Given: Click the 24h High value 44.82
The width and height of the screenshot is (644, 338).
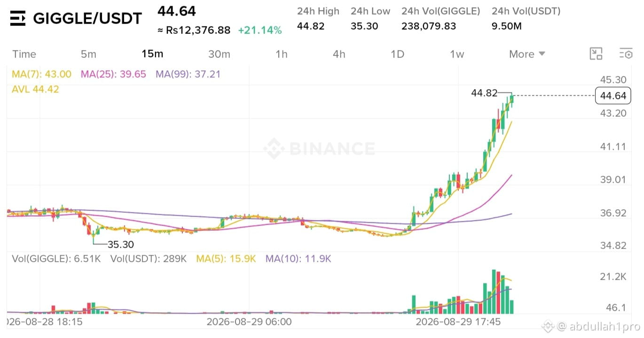Looking at the screenshot, I should click(311, 26).
